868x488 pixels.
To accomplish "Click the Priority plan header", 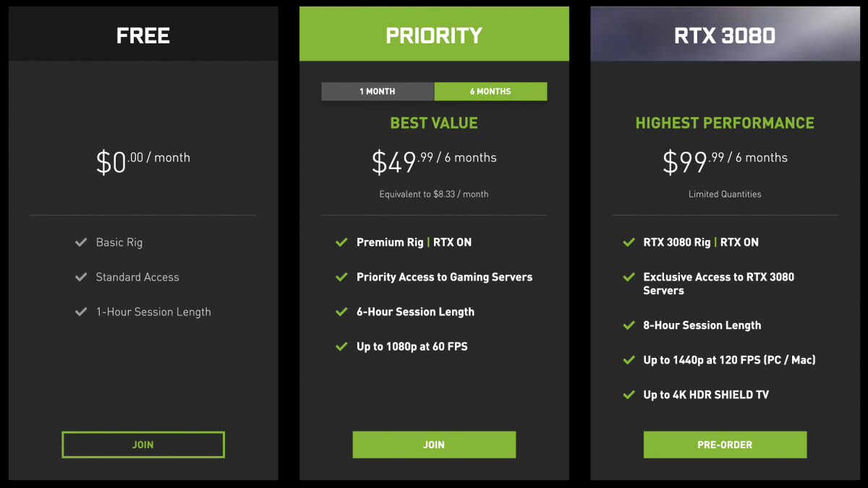I will pos(434,35).
